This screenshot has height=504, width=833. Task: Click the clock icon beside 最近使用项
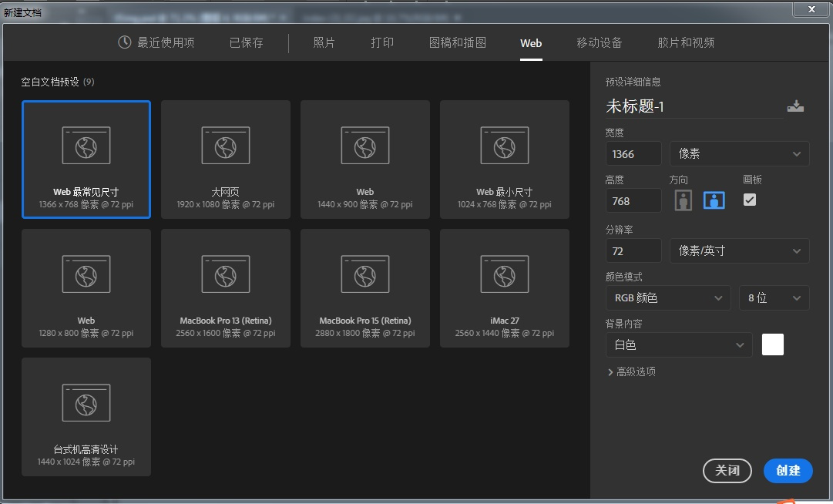[x=124, y=42]
